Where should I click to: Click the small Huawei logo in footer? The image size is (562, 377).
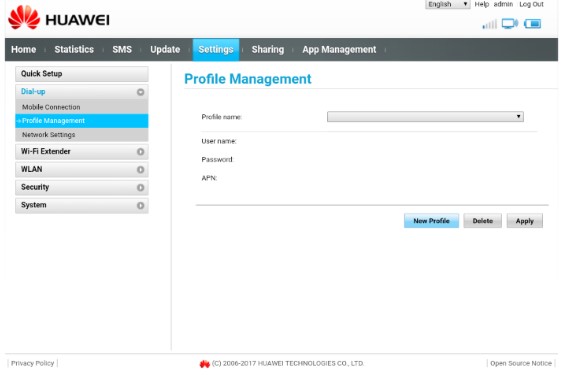click(205, 364)
